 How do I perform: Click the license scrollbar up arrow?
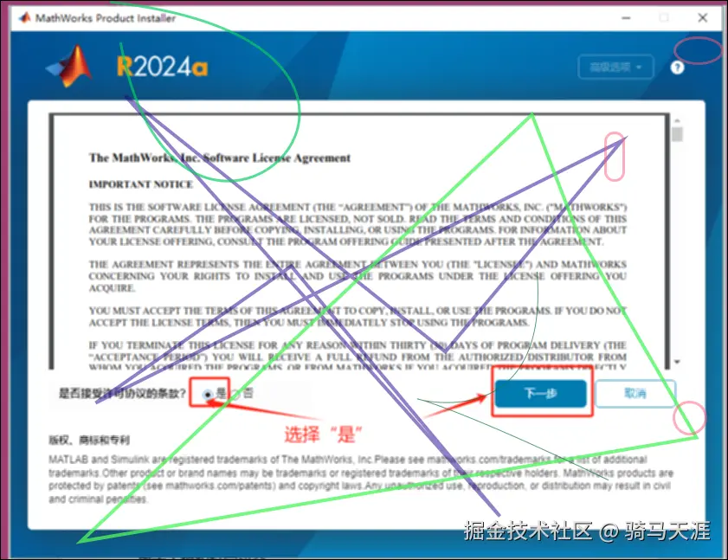coord(678,120)
